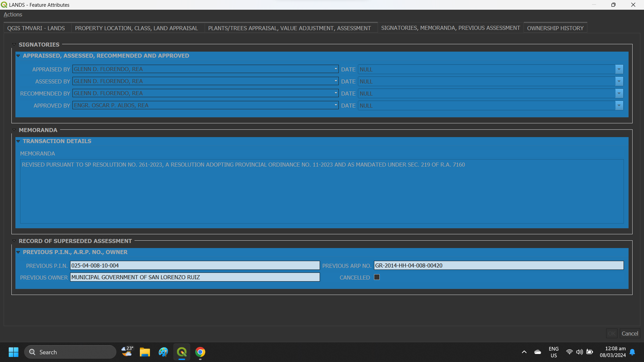Click the PREVIOUS ARP NO. field
Screen dimensions: 644x362
point(498,265)
